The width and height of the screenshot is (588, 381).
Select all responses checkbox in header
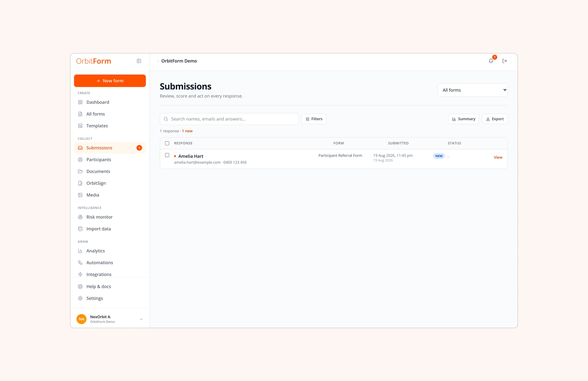tap(167, 143)
